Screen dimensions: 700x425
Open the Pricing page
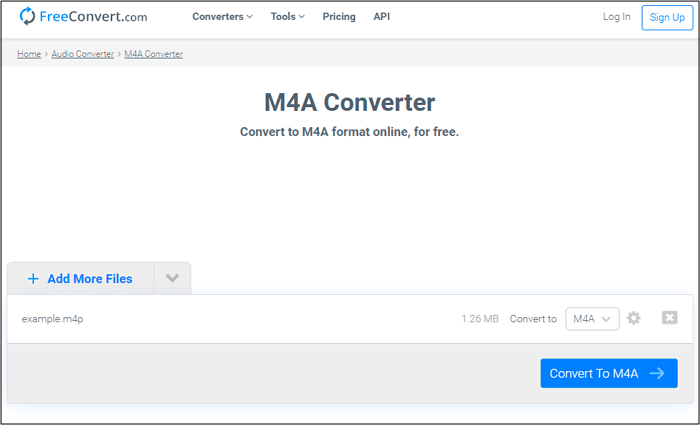(339, 17)
